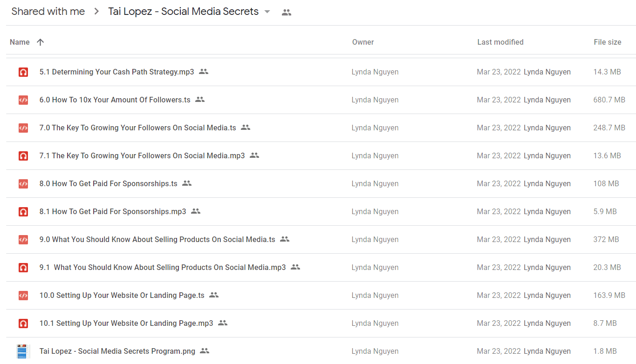This screenshot has width=636, height=364.
Task: Click shared-people icon beside 9.1 Selling Products On Social Media.mp3
Action: [x=295, y=267]
